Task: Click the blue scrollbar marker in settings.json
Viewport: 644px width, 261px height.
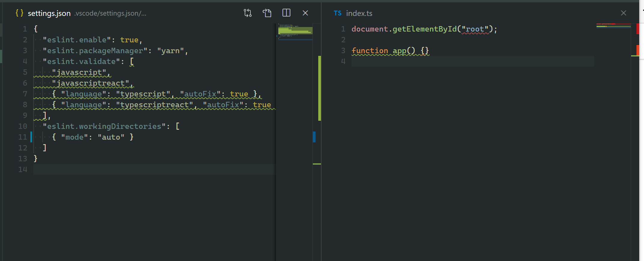Action: [x=314, y=137]
